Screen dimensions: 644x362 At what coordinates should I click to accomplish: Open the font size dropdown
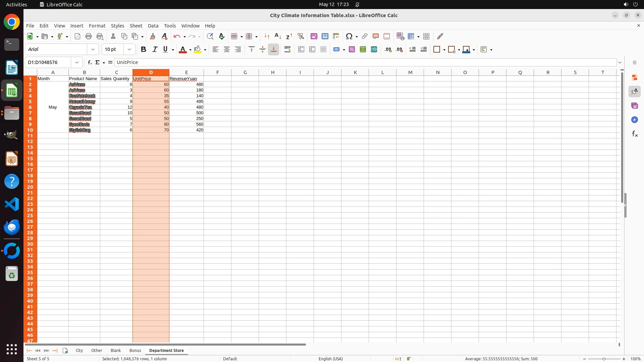click(x=129, y=49)
